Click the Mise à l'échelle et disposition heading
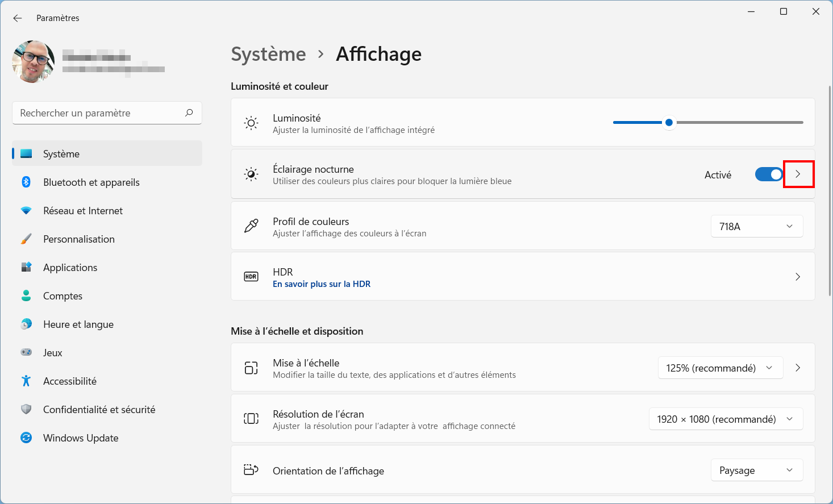 pos(297,331)
